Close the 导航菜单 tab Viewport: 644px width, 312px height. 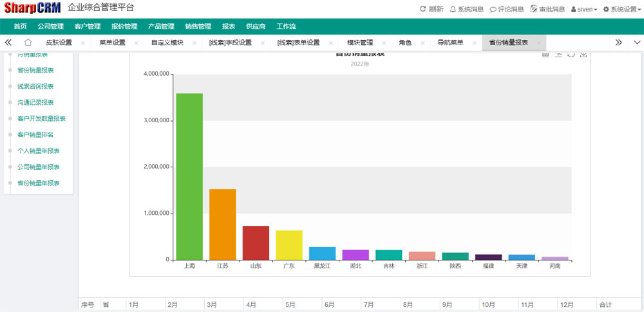tap(474, 43)
